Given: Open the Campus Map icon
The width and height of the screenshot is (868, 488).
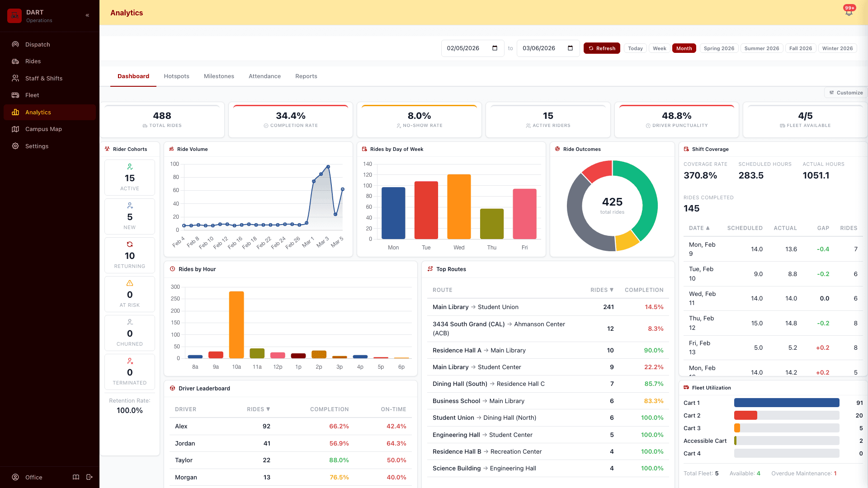Looking at the screenshot, I should pos(15,129).
